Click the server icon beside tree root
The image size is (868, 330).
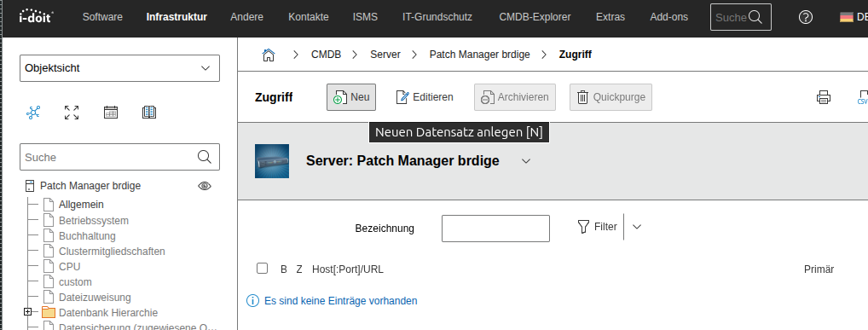pyautogui.click(x=30, y=186)
